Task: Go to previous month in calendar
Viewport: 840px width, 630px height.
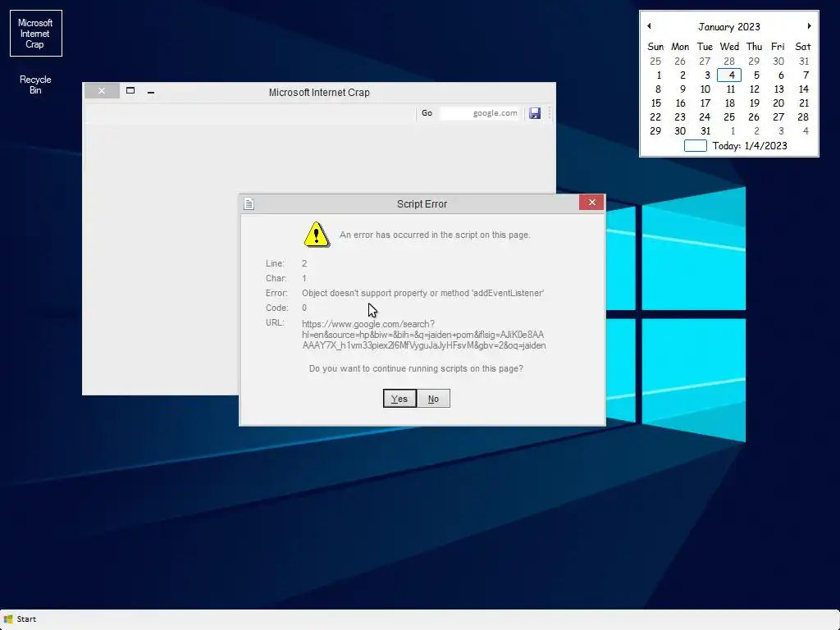Action: click(650, 25)
